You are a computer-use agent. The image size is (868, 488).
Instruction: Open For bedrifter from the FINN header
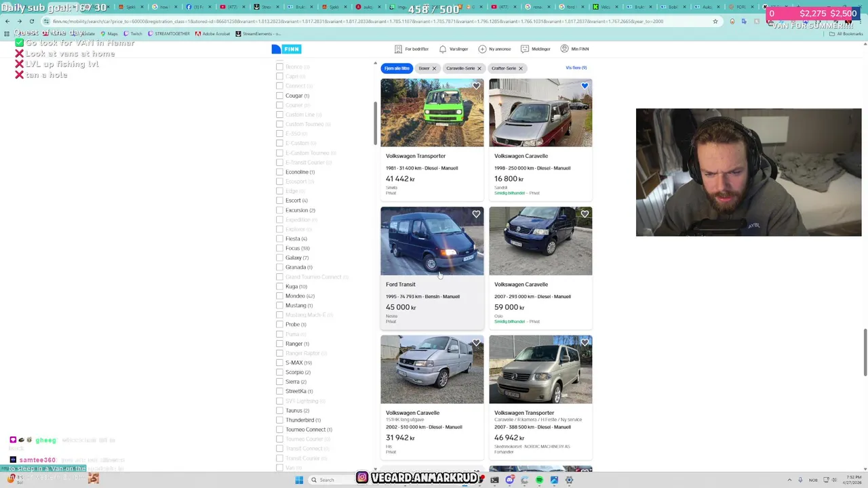click(x=412, y=49)
